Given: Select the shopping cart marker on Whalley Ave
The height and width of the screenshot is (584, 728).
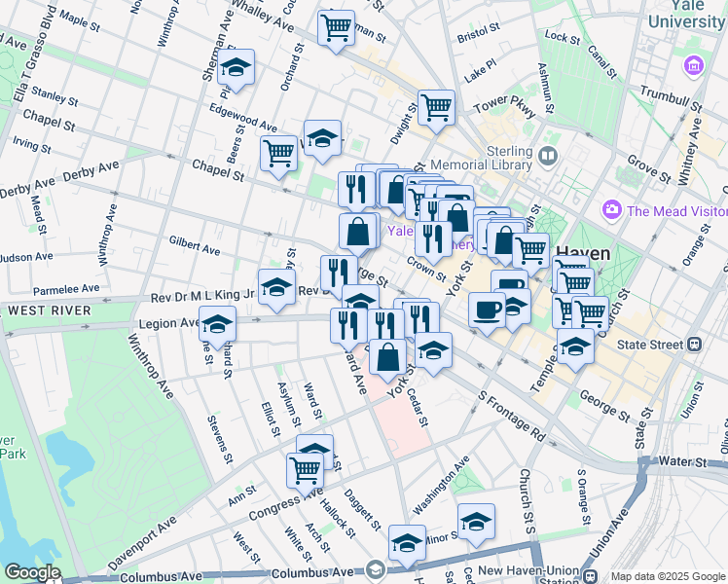Looking at the screenshot, I should 336,29.
